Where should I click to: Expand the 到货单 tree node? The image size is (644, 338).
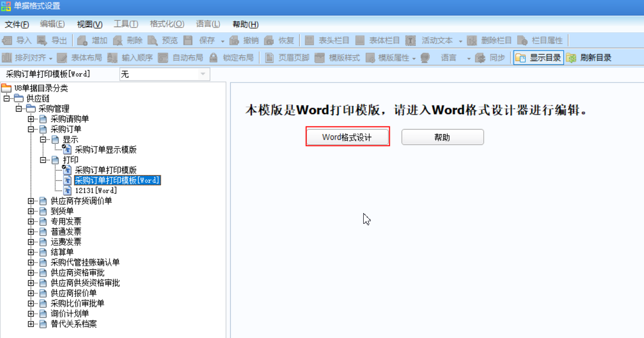point(31,211)
